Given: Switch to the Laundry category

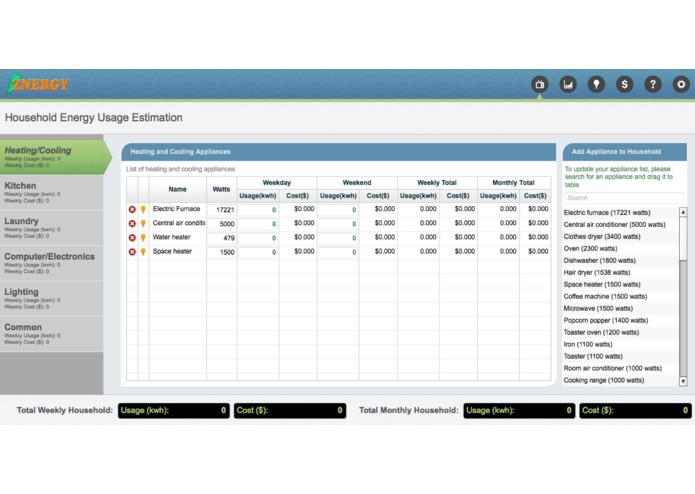Looking at the screenshot, I should (x=51, y=228).
